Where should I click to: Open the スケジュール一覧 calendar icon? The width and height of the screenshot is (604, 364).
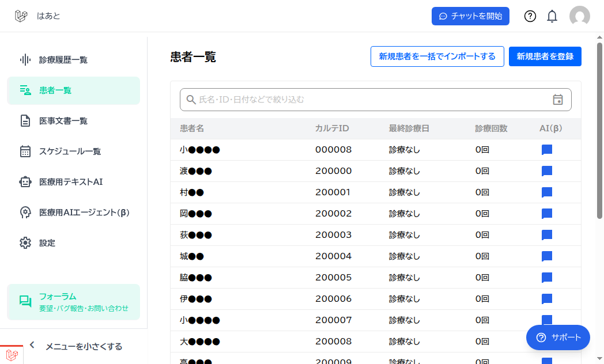(x=25, y=151)
